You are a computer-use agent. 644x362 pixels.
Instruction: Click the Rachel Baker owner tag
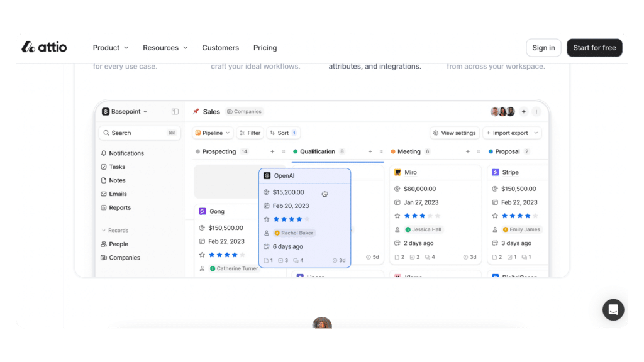click(294, 233)
